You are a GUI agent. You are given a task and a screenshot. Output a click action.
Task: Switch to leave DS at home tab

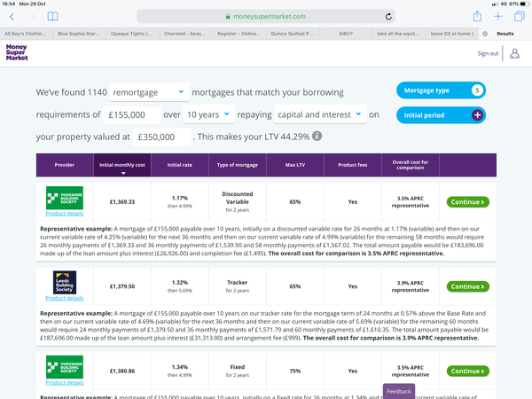pos(451,34)
